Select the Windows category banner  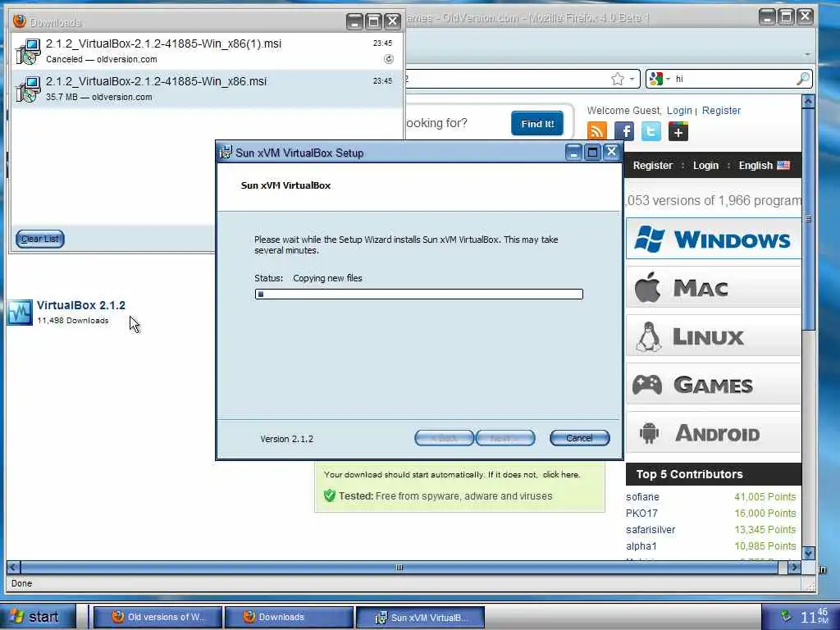[x=714, y=239]
